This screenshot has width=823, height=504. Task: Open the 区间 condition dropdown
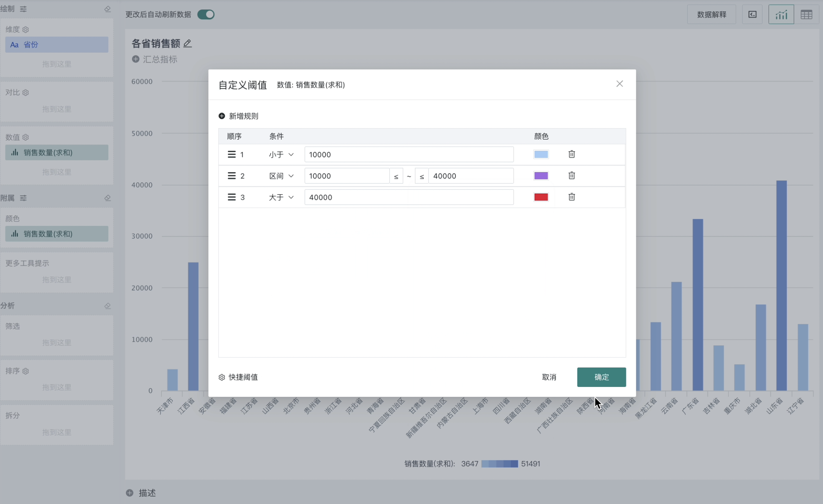[281, 176]
